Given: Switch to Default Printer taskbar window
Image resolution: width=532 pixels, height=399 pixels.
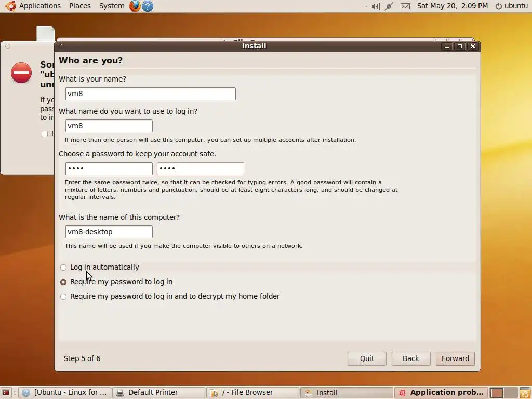Looking at the screenshot, I should tap(158, 393).
